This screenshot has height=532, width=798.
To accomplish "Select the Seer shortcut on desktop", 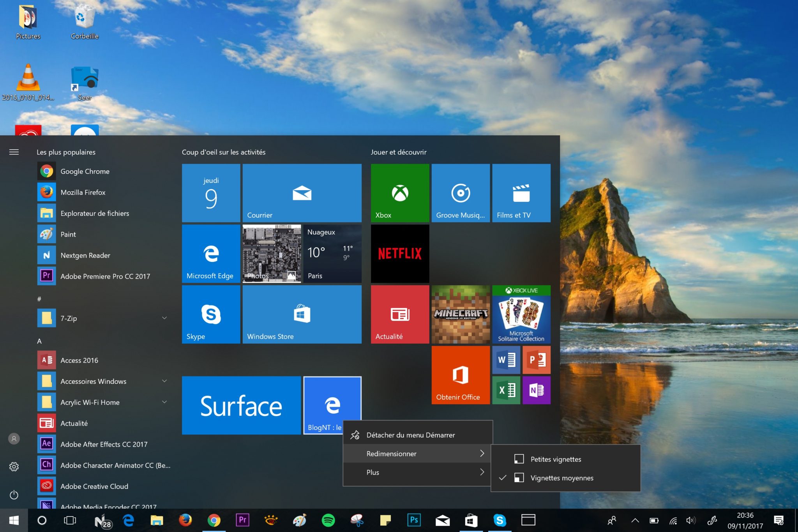I will pos(85,83).
